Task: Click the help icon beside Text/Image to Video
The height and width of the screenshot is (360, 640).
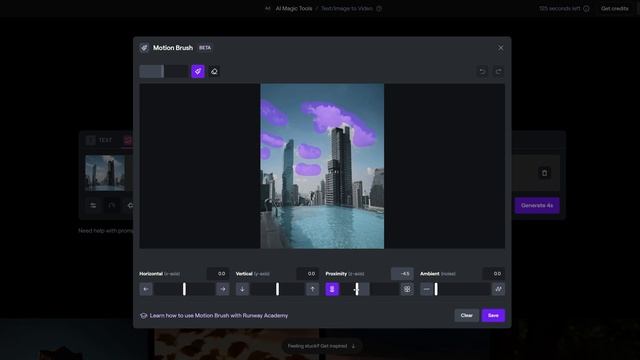Action: point(379,9)
